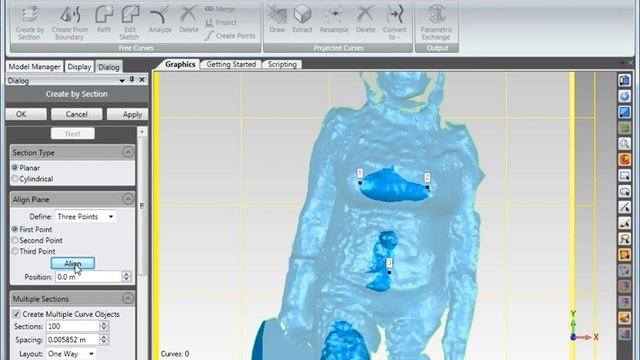Click the Cancel button
The image size is (640, 360).
click(x=76, y=114)
